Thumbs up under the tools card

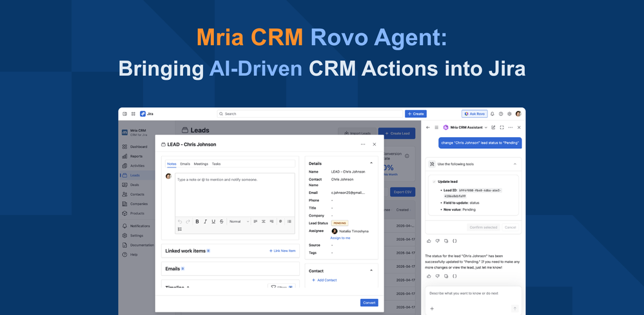(429, 241)
